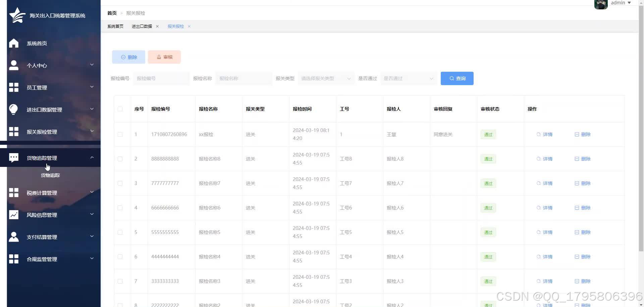Image resolution: width=644 pixels, height=307 pixels.
Task: Click the 通过 status tag in row 1
Action: pyautogui.click(x=488, y=134)
